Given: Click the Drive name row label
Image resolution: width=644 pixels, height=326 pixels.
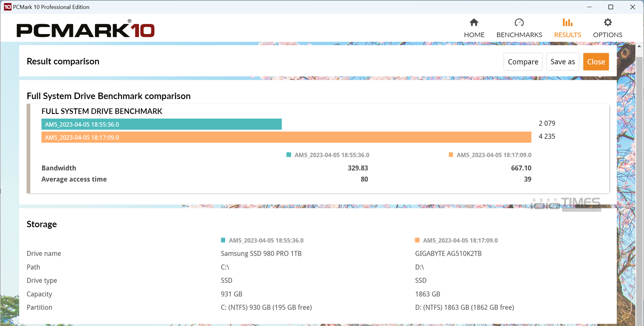Looking at the screenshot, I should tap(44, 254).
